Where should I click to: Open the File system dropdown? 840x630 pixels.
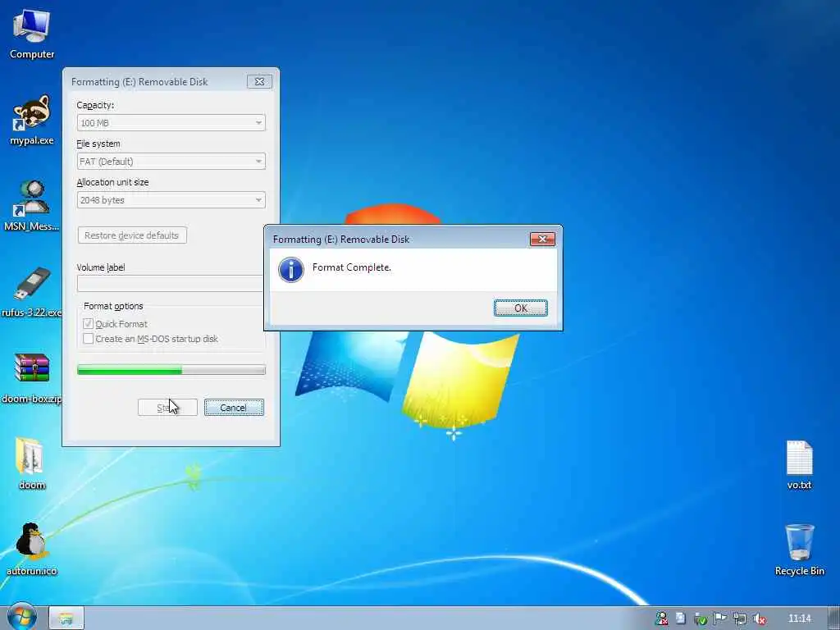coord(171,162)
